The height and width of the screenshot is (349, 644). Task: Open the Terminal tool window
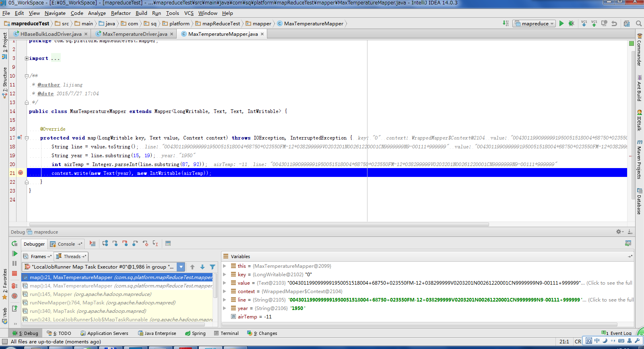coord(226,333)
